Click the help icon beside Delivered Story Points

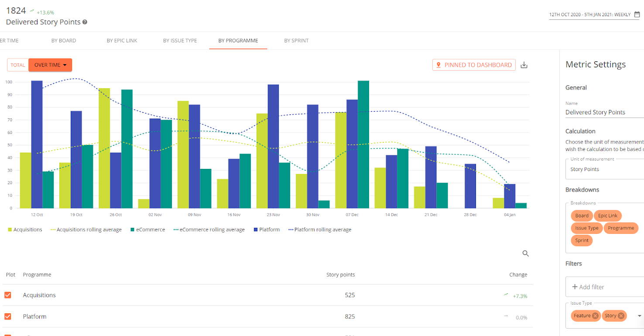86,22
